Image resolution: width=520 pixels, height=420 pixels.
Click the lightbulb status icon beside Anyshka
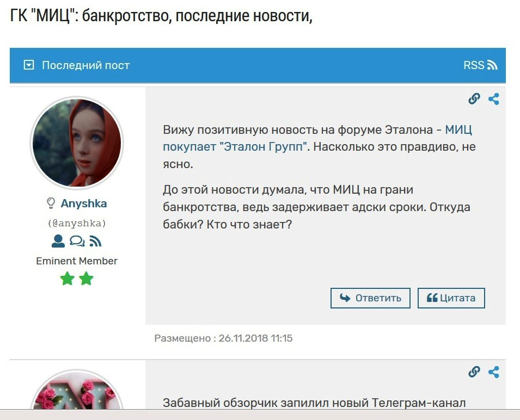(x=51, y=203)
